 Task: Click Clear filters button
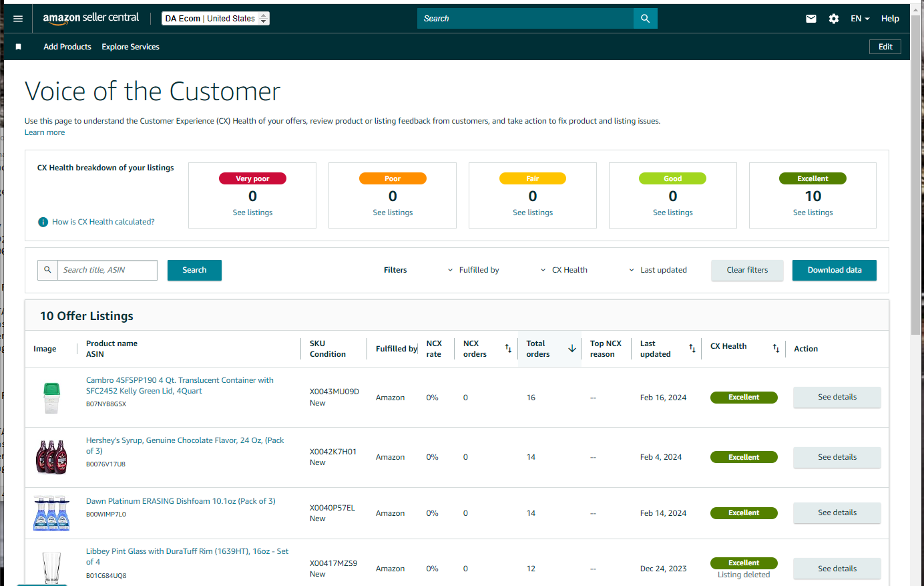coord(747,270)
